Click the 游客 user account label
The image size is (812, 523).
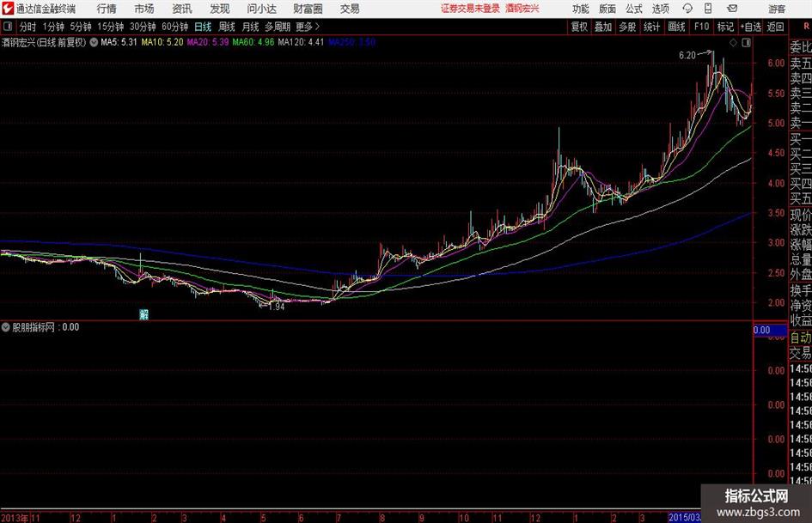[776, 9]
